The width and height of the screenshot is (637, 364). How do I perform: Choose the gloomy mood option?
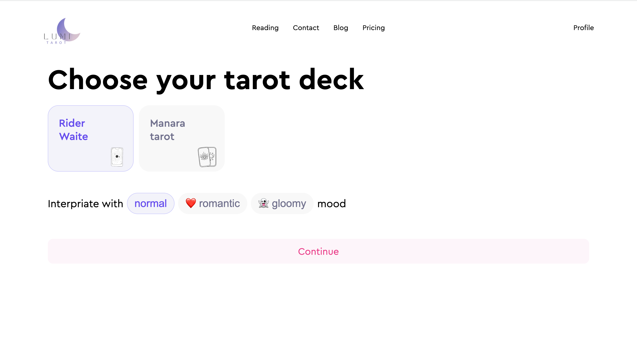tap(282, 203)
